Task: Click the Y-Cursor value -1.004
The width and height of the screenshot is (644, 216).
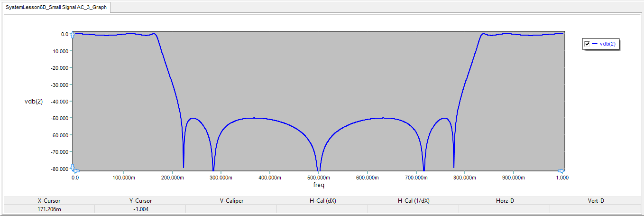Action: 140,209
